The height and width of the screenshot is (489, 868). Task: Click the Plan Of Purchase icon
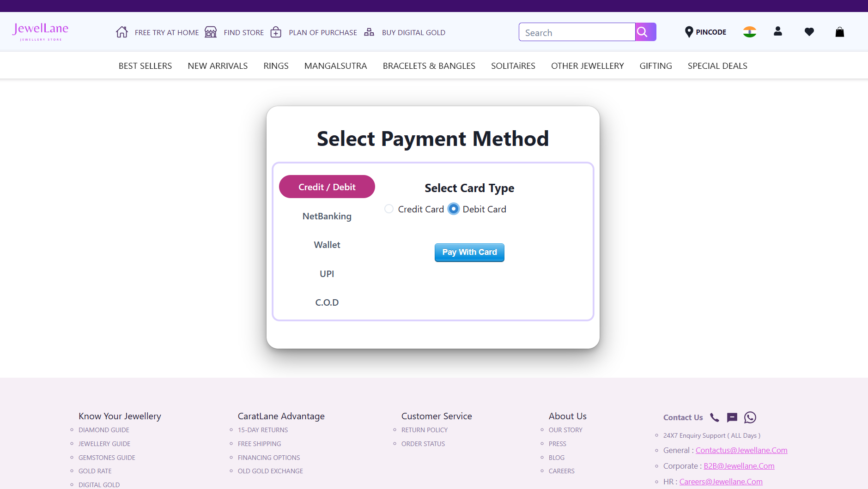276,32
